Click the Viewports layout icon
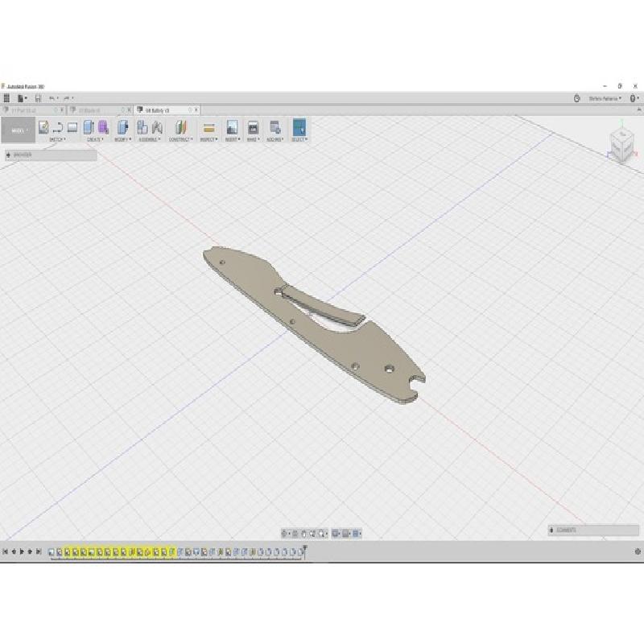This screenshot has width=644, height=644. point(356,534)
